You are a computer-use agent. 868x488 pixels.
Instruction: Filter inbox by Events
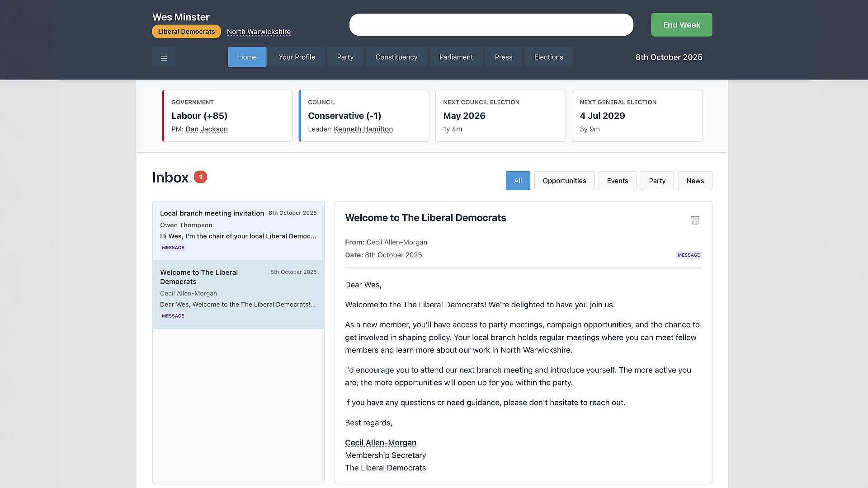(617, 181)
